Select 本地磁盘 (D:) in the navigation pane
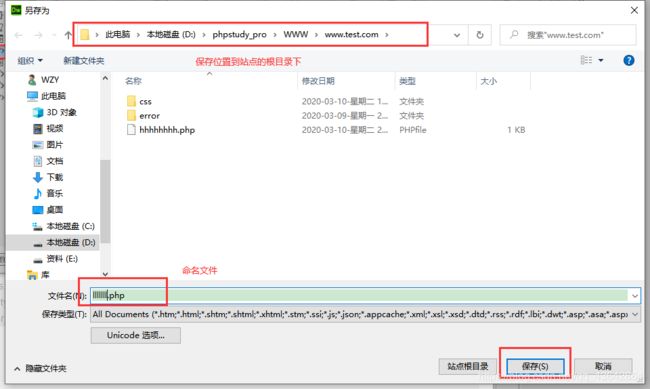The width and height of the screenshot is (650, 389). click(70, 242)
